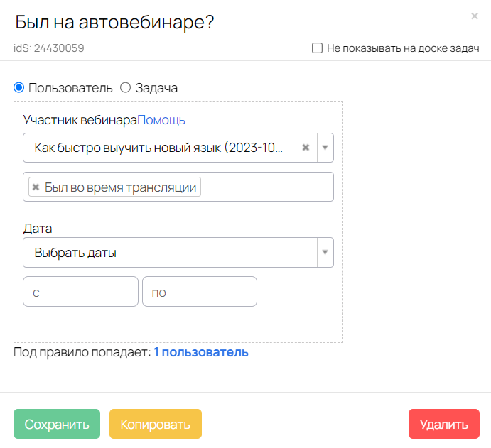Expand the 'Выбрать даты' dropdown arrow

(325, 252)
